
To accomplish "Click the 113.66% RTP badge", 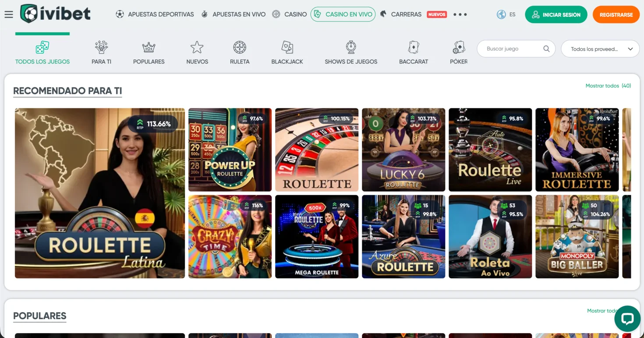I will click(x=153, y=124).
